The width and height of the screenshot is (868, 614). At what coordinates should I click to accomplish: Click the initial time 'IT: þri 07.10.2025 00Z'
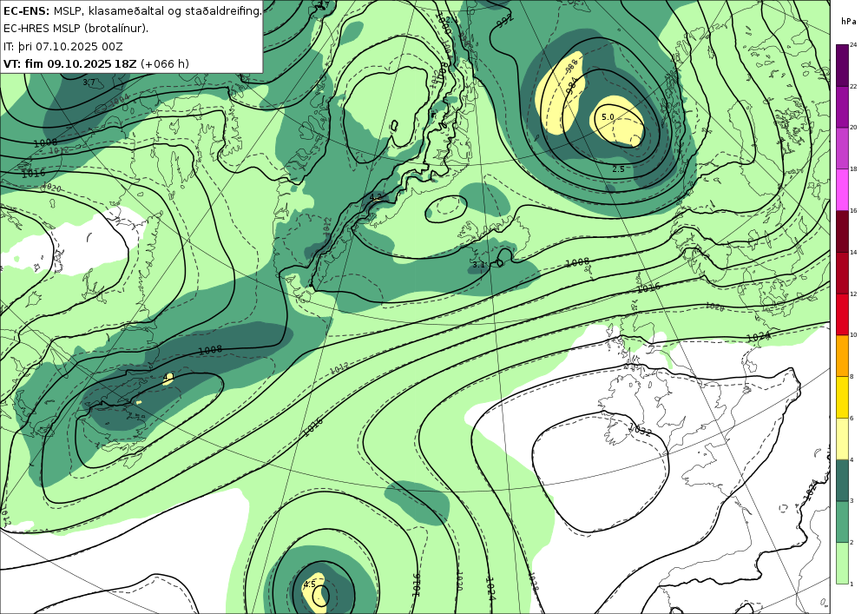[x=63, y=47]
